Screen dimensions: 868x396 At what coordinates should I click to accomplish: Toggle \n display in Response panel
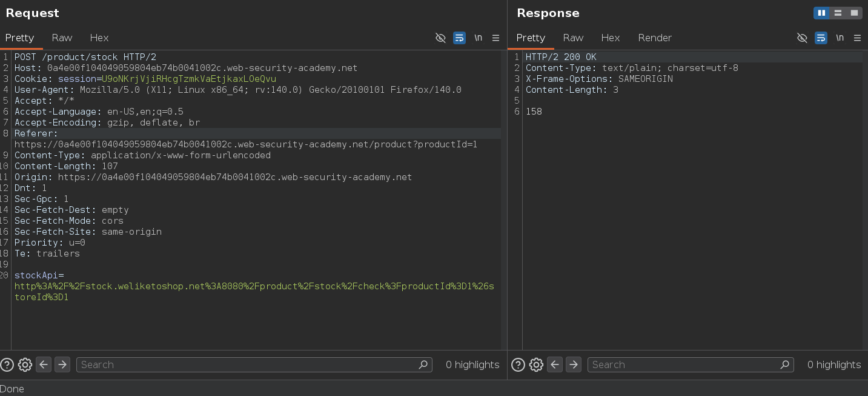840,38
